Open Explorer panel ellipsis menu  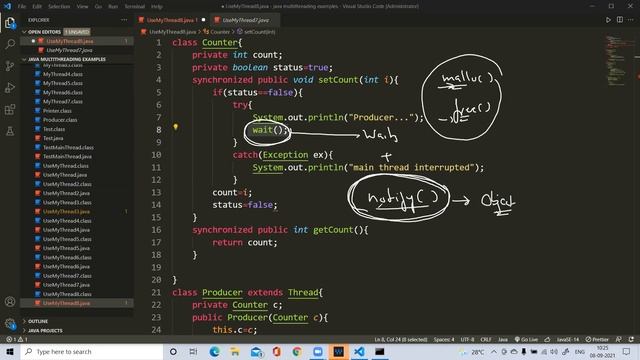124,20
